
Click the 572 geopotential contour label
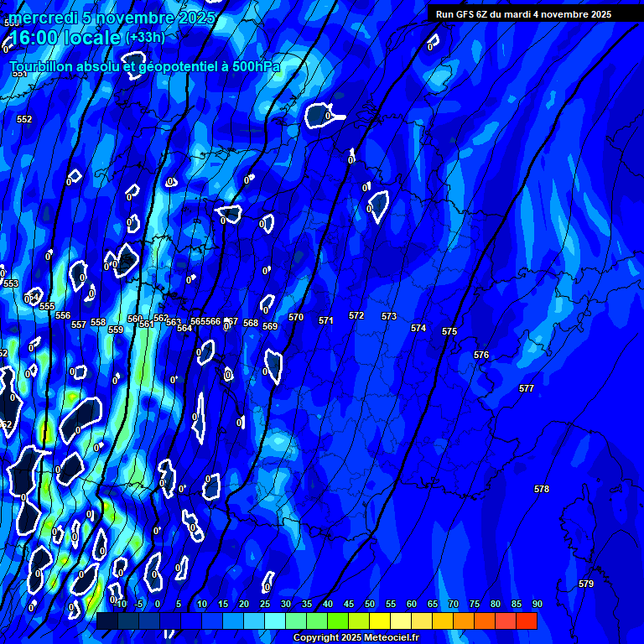[x=356, y=316]
